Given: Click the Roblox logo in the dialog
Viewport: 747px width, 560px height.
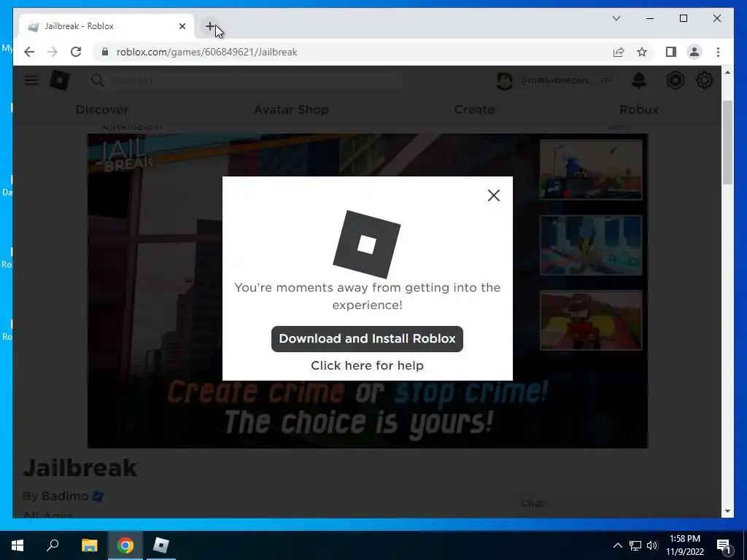Looking at the screenshot, I should 366,244.
